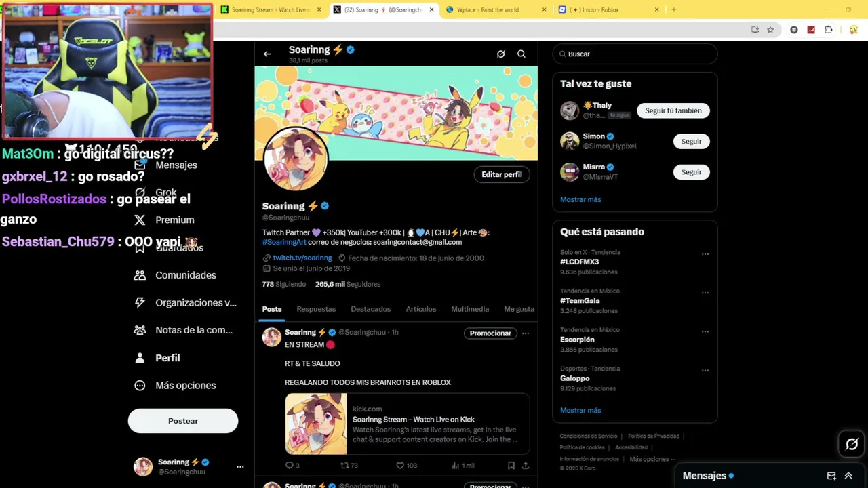Open the twitch.tv/soarinng link

(x=302, y=258)
